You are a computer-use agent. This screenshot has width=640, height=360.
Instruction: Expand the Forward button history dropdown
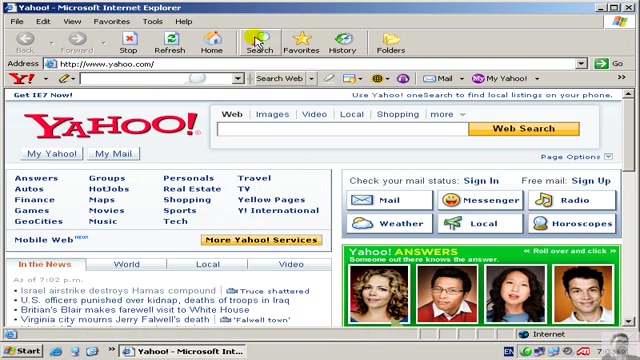pyautogui.click(x=104, y=42)
